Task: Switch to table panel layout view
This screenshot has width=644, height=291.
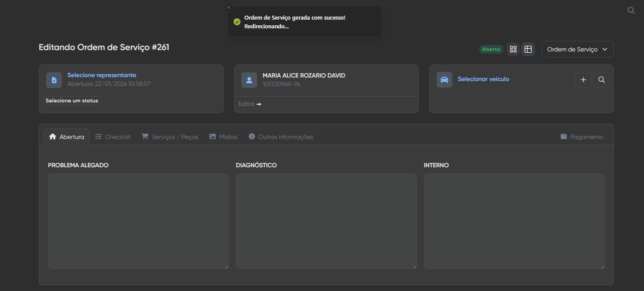Action: click(x=528, y=49)
